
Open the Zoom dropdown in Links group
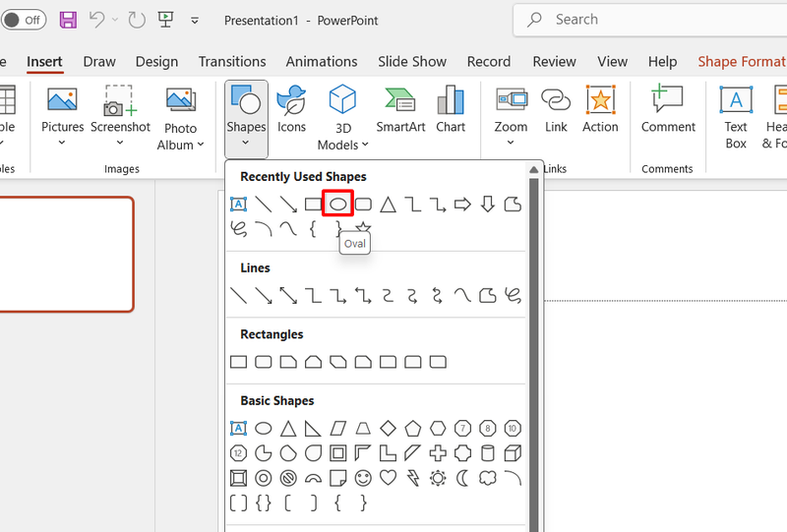pos(511,116)
